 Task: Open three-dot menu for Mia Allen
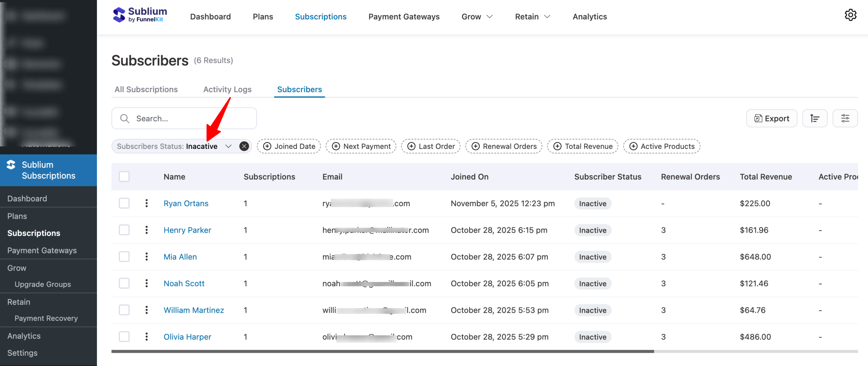pyautogui.click(x=146, y=257)
